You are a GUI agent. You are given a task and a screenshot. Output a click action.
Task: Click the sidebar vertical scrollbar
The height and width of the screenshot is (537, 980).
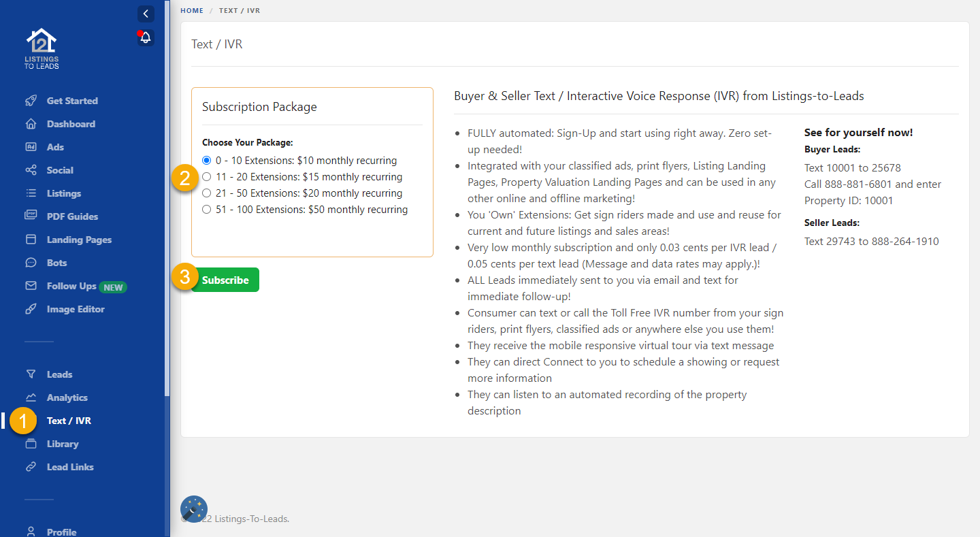point(167,204)
